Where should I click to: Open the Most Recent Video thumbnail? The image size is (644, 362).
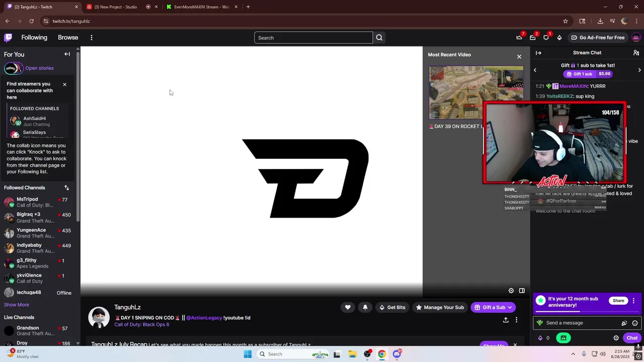[476, 93]
